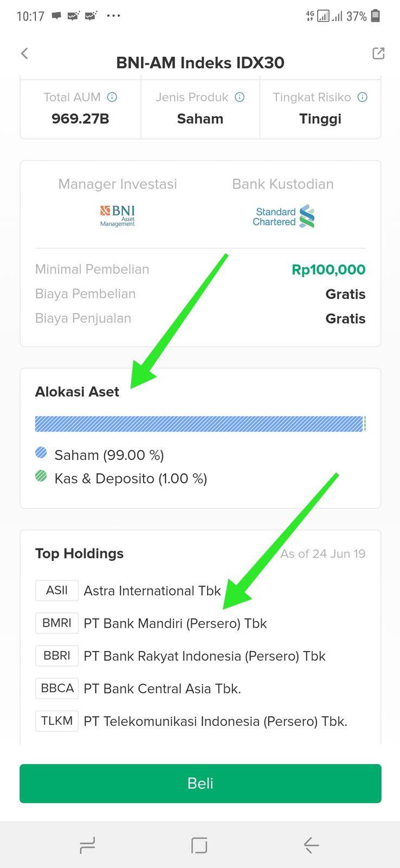Tap the info icon next to Total AUM

click(x=112, y=97)
